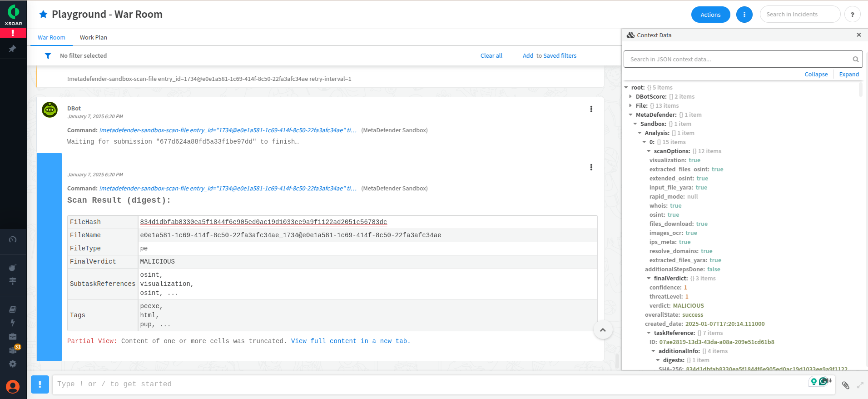Expand the File node with 13 items
This screenshot has width=868, height=399.
click(x=630, y=106)
